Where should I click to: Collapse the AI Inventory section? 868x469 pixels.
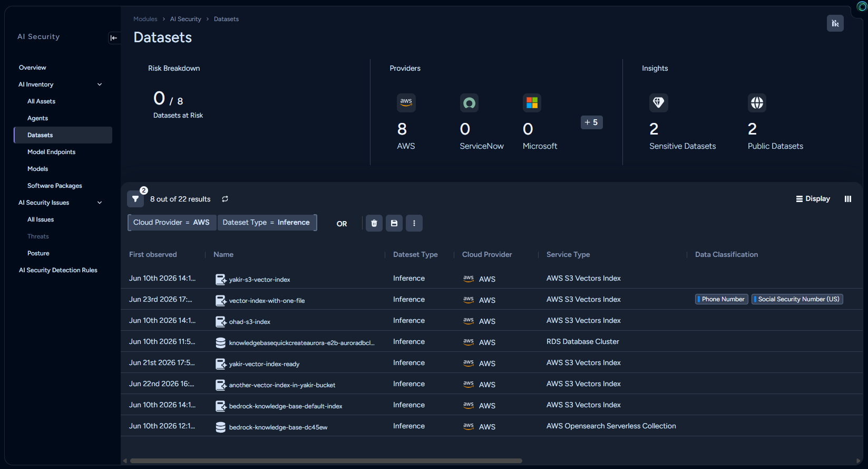pos(100,84)
